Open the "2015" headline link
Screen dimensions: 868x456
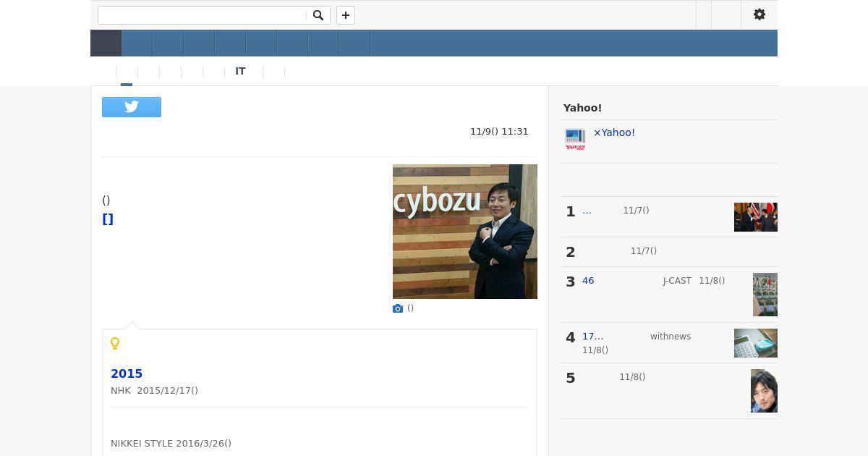127,373
